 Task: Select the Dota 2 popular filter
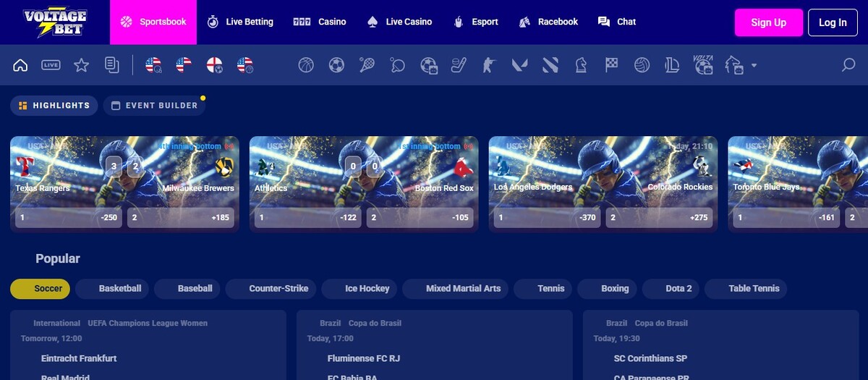pos(671,289)
